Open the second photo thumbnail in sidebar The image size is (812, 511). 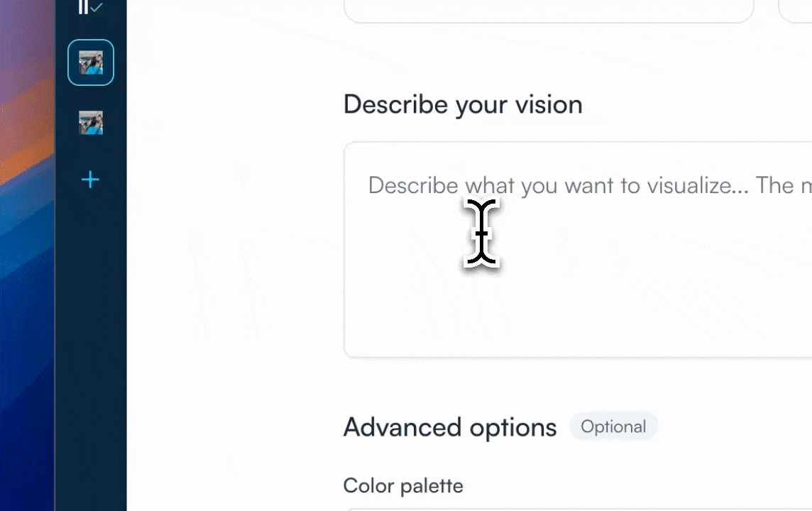click(91, 123)
